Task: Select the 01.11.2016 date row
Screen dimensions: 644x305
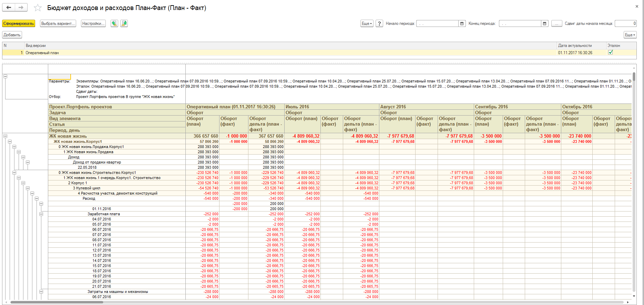Action: pyautogui.click(x=117, y=209)
